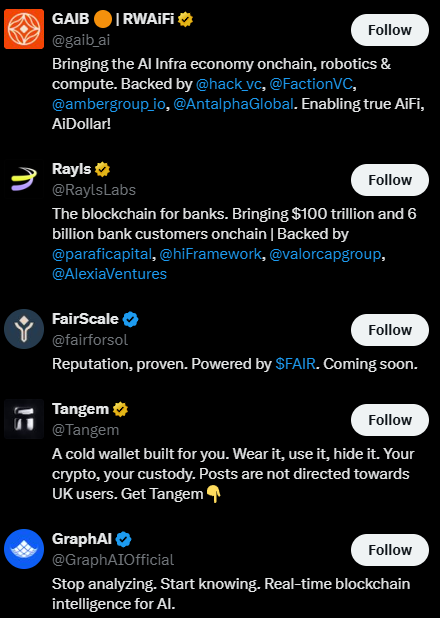
Task: Open the Rayls swirl logo avatar
Action: 24,179
